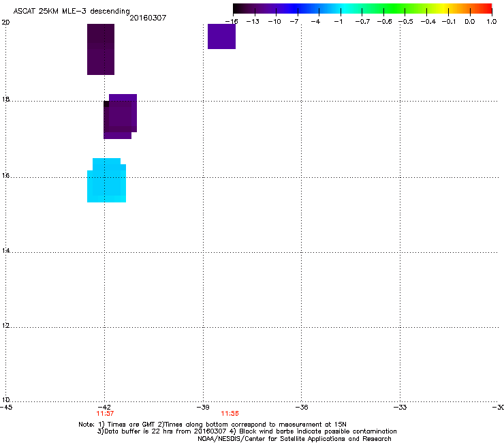
Task: Click the red time label 11:56
Action: tap(230, 414)
